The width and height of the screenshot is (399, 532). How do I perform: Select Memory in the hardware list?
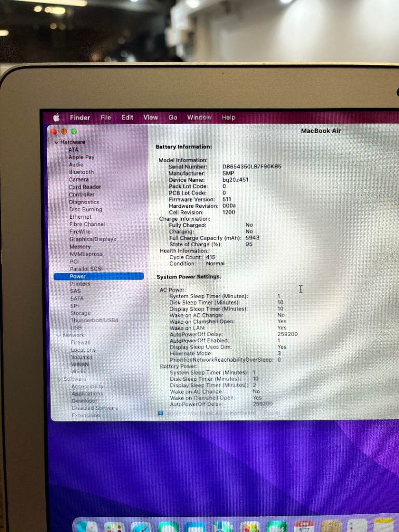point(80,247)
